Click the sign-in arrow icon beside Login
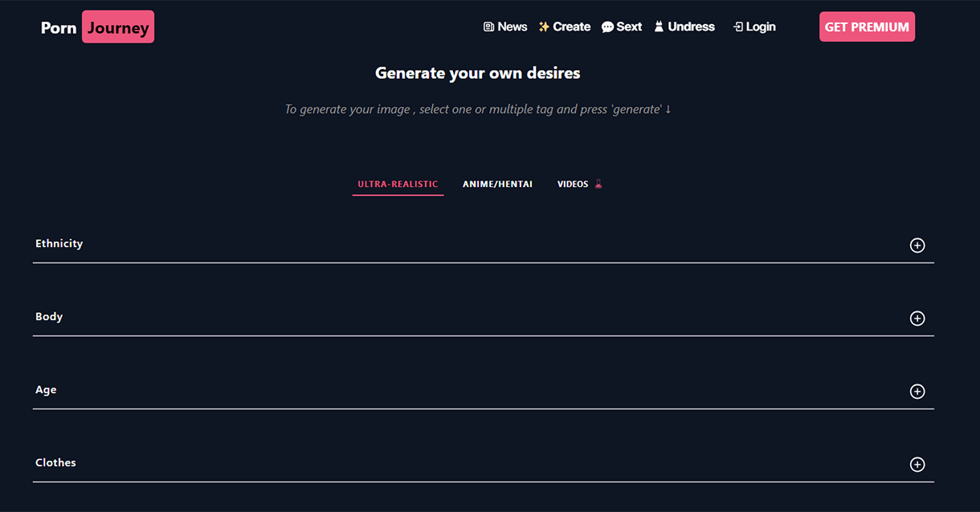 coord(737,27)
